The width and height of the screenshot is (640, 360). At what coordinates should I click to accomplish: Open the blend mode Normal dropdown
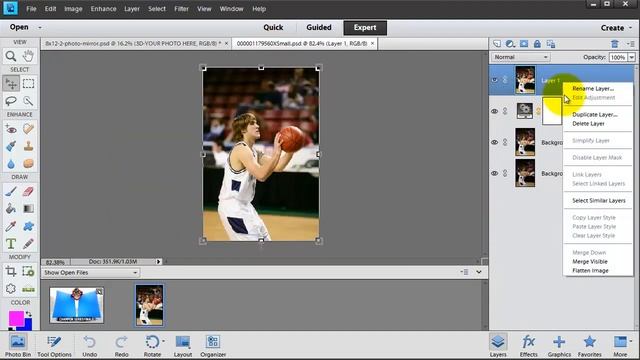tap(521, 57)
